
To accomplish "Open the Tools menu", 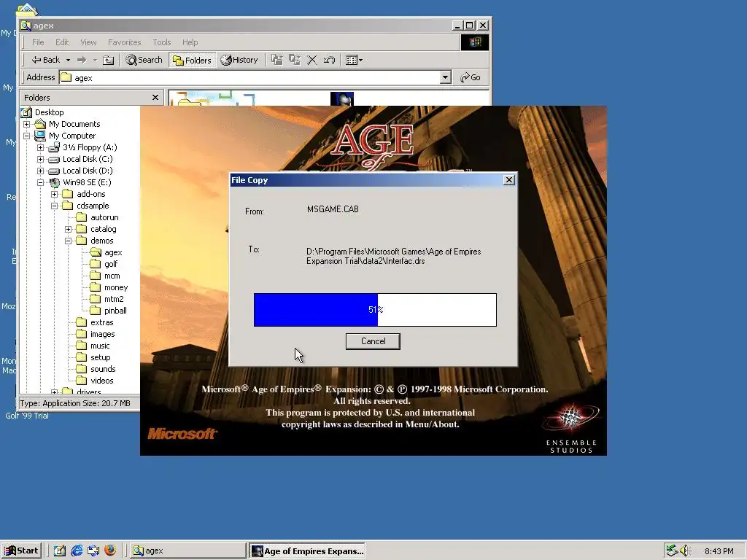I will pos(161,42).
